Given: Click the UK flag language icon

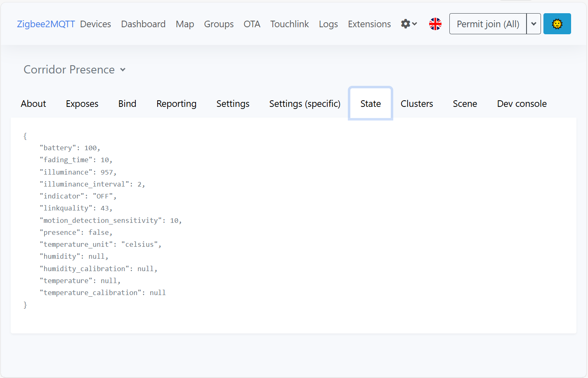Looking at the screenshot, I should click(435, 24).
